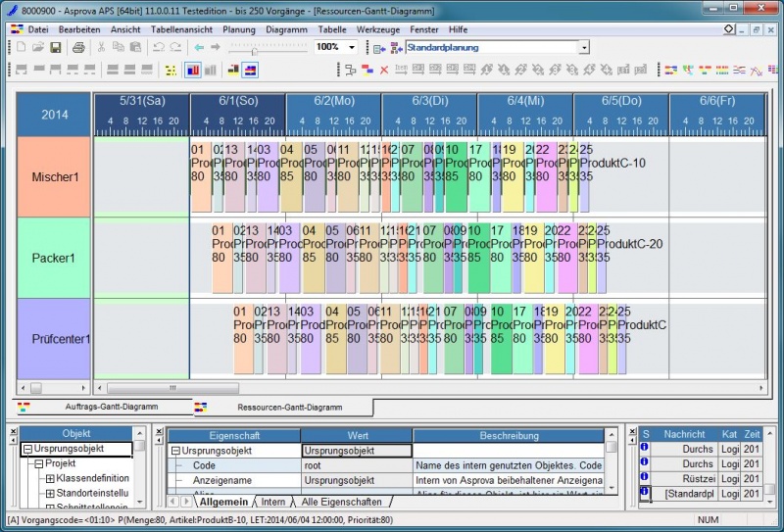The image size is (784, 532).
Task: Open the Planung menu
Action: [x=239, y=29]
